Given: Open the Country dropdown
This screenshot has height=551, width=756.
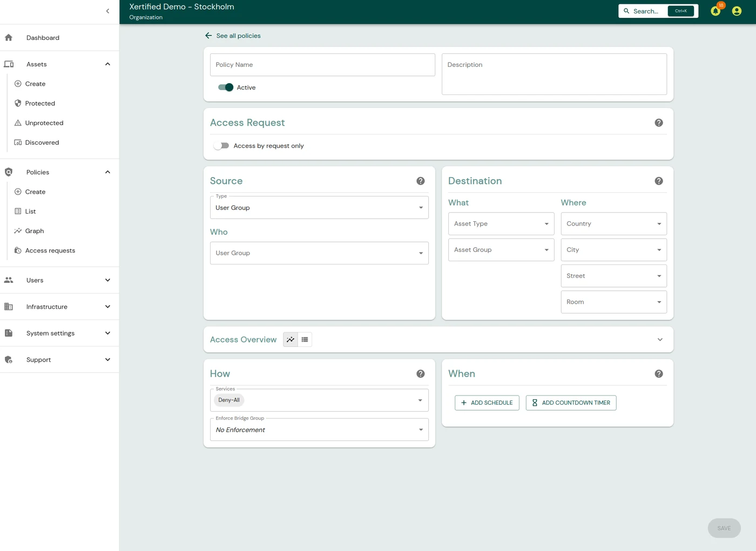Looking at the screenshot, I should click(613, 223).
